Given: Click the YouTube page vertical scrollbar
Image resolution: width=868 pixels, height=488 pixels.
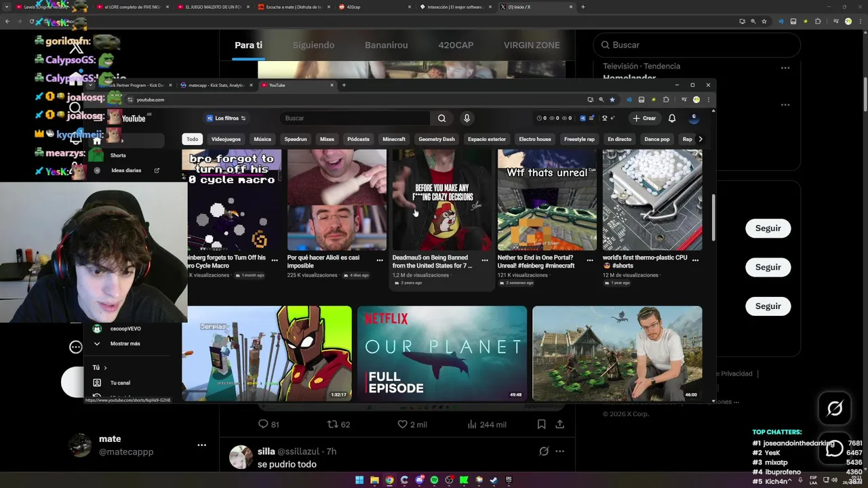Looking at the screenshot, I should point(712,217).
